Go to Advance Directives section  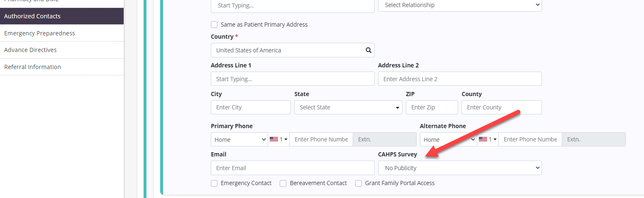(x=30, y=50)
